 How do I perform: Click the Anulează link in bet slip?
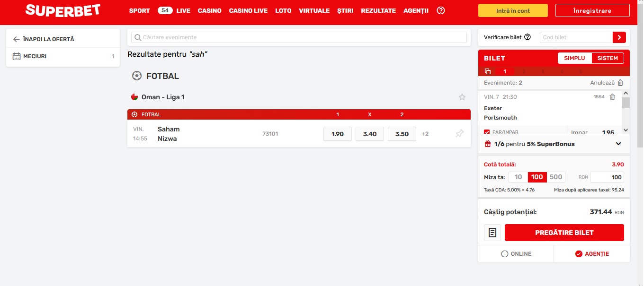602,83
